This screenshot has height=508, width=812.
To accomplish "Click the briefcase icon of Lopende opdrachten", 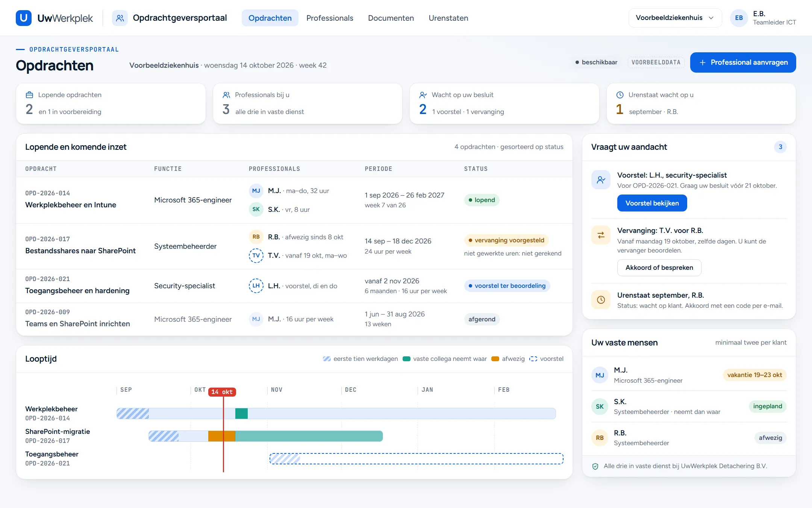I will 29,95.
